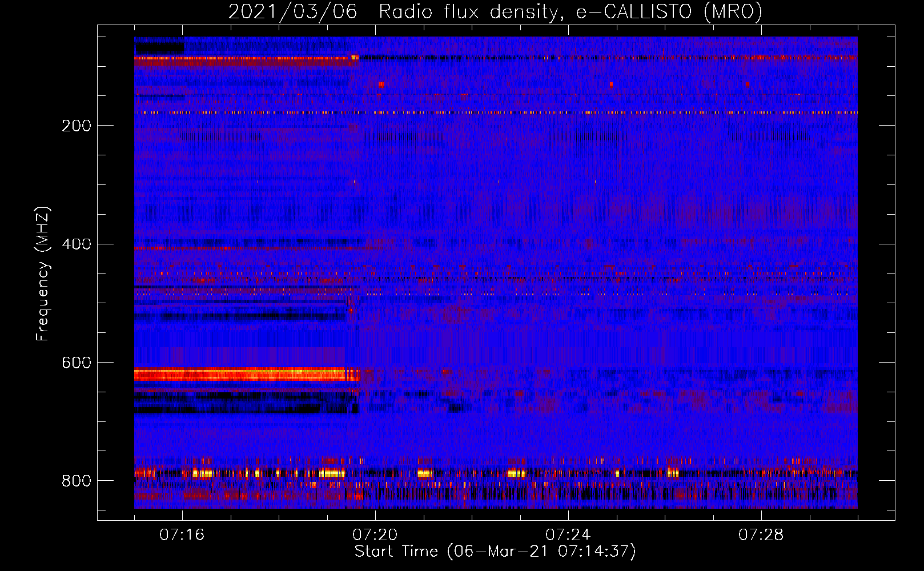Click the 07:16 time tick label
This screenshot has height=571, width=924.
[182, 535]
